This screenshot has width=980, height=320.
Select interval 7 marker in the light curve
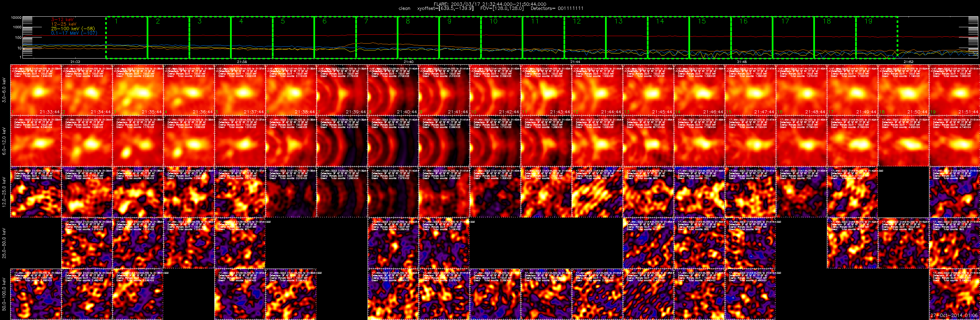[x=366, y=21]
